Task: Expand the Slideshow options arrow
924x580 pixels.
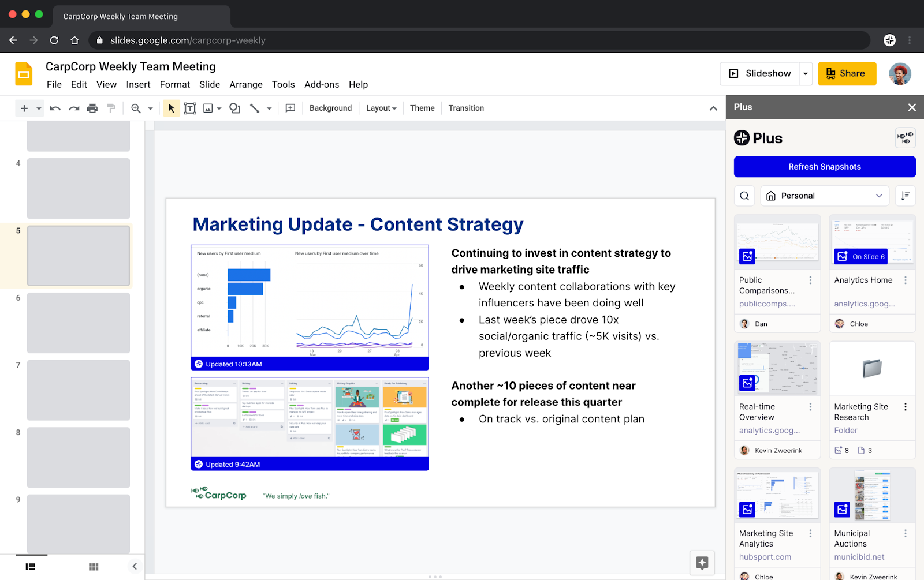Action: pyautogui.click(x=806, y=74)
